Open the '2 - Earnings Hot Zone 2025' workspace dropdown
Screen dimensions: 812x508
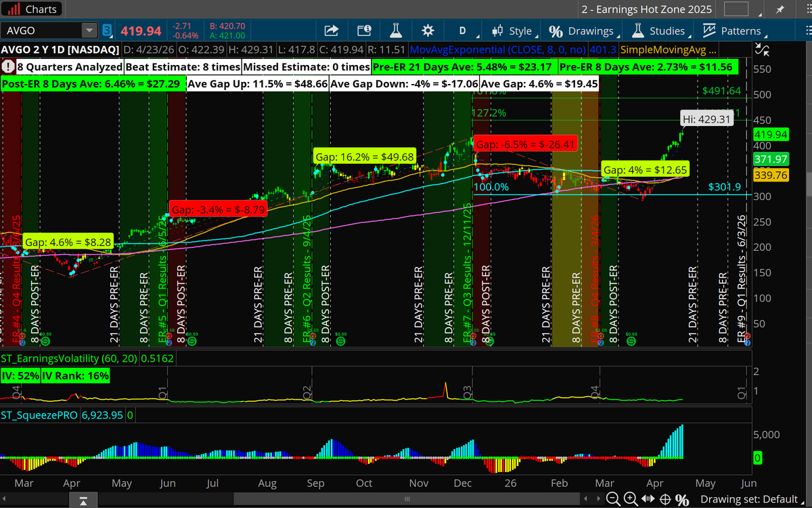coord(646,9)
